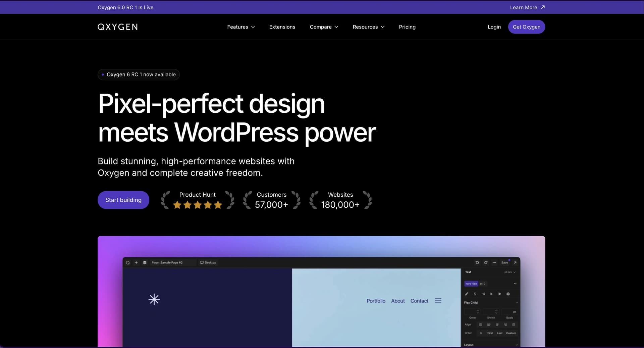Open the div tag dropdown in Text panel
The image size is (644, 348).
point(510,272)
